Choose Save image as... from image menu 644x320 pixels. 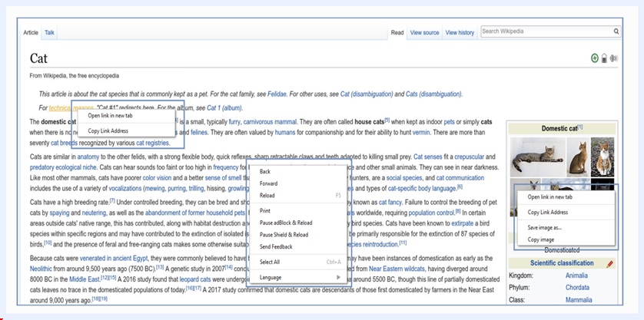coord(544,227)
